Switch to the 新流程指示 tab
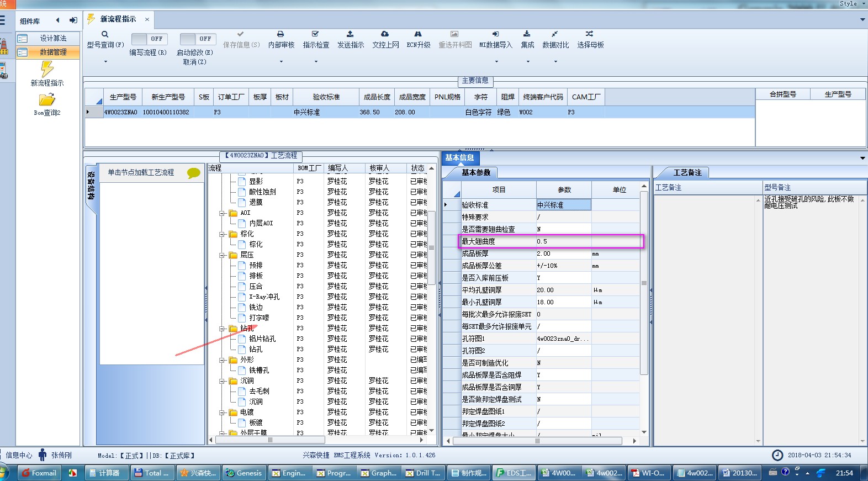Viewport: 868px width, 481px height. click(118, 19)
